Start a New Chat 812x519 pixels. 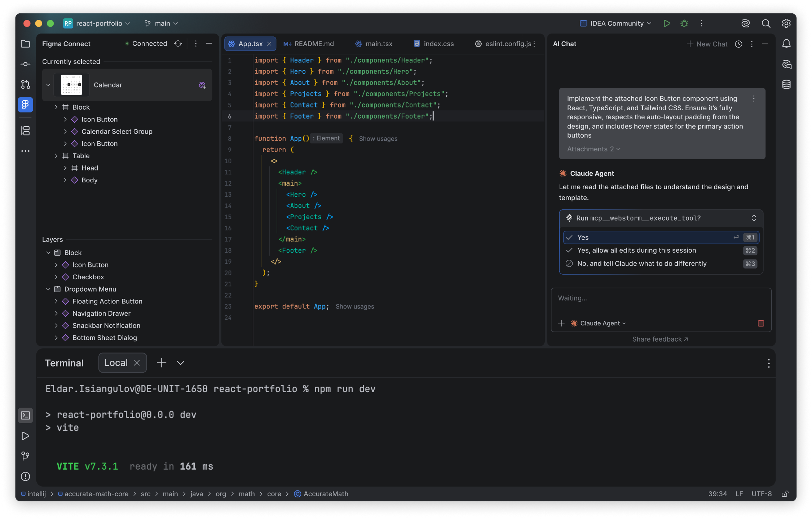(x=707, y=44)
